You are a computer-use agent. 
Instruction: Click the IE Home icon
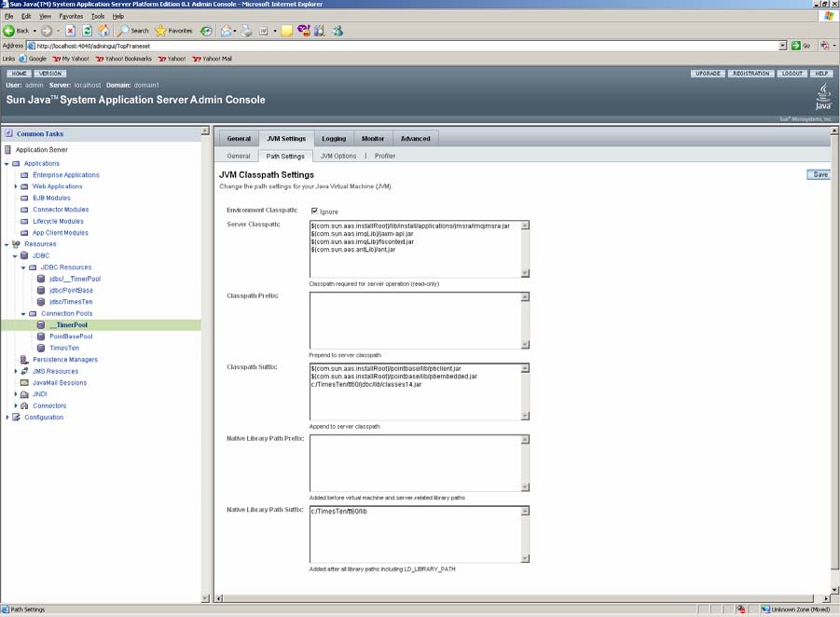[x=103, y=31]
